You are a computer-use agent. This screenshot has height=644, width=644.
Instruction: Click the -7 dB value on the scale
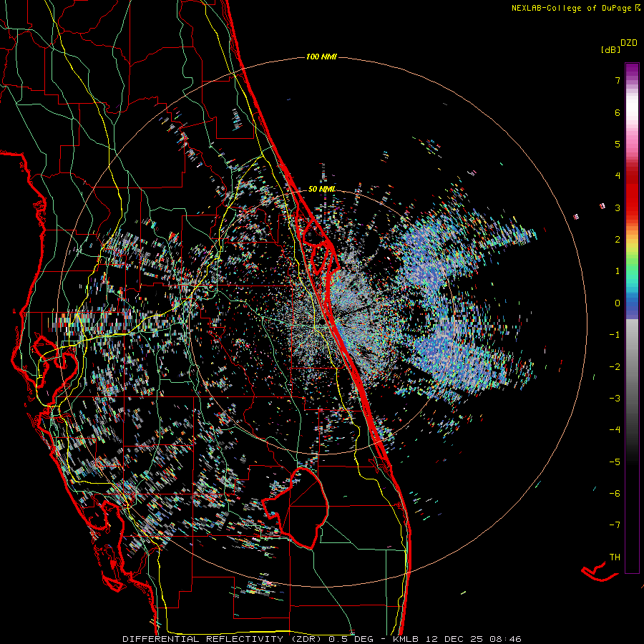tap(615, 525)
